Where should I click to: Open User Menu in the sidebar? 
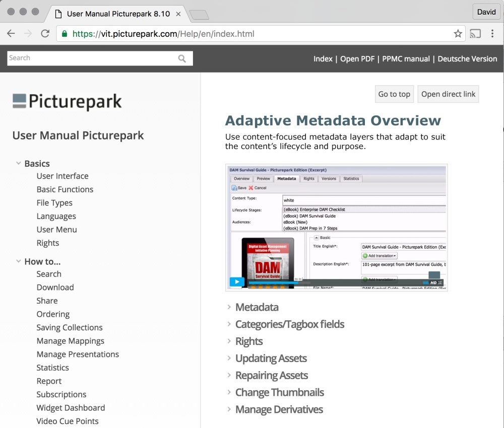(56, 230)
